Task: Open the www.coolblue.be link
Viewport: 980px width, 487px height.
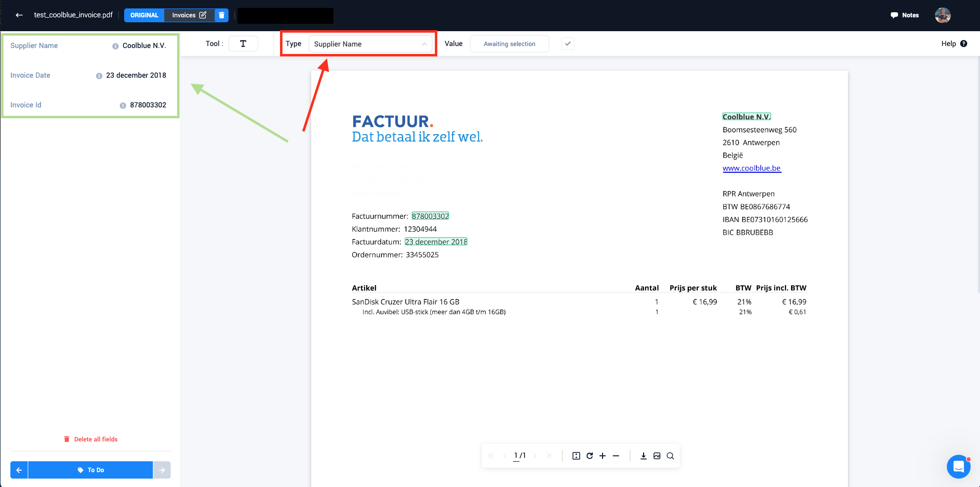Action: pyautogui.click(x=751, y=168)
